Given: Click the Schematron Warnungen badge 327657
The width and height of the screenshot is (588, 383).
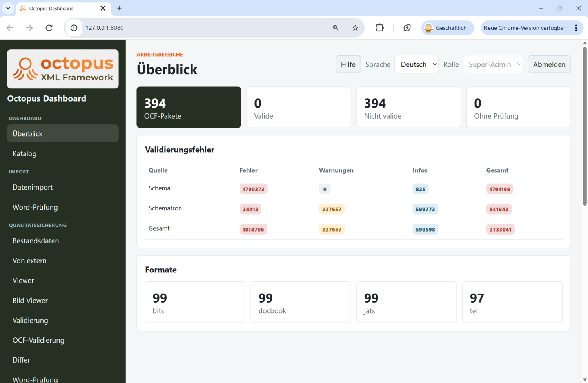Looking at the screenshot, I should 332,209.
